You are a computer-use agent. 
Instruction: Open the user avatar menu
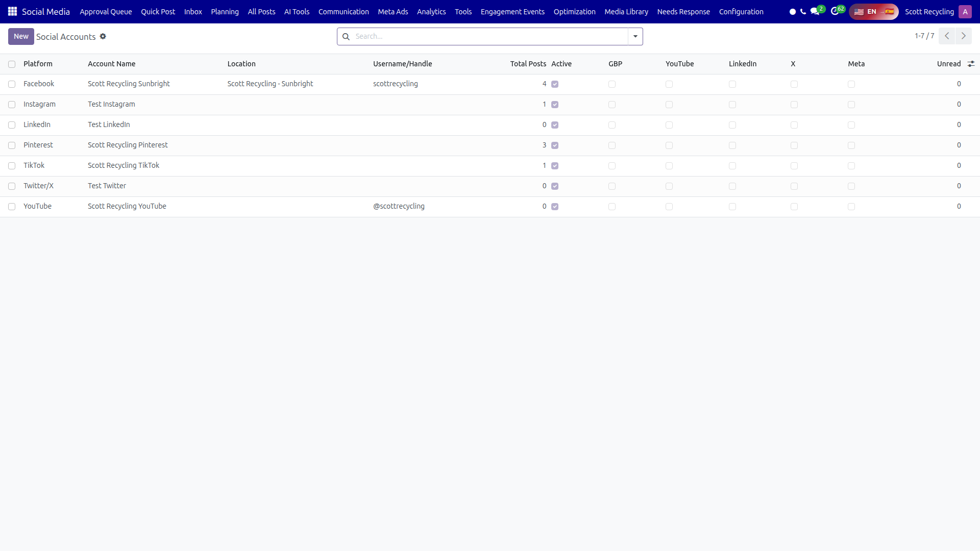[x=965, y=12]
